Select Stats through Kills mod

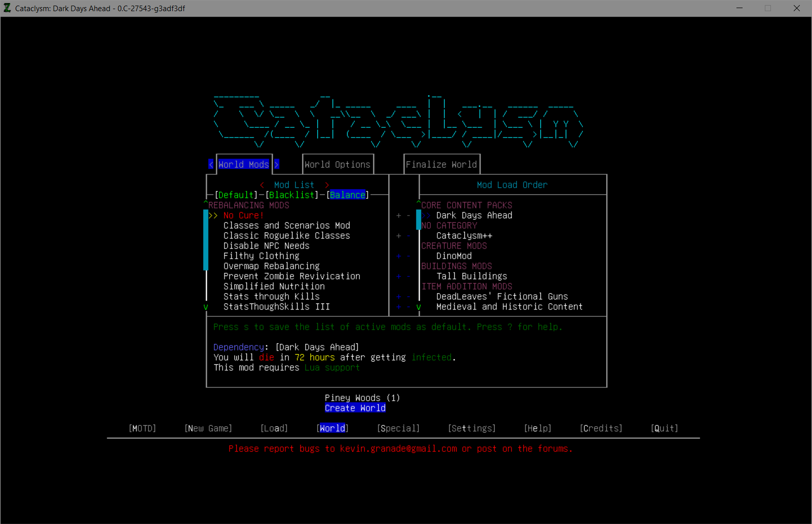click(272, 297)
